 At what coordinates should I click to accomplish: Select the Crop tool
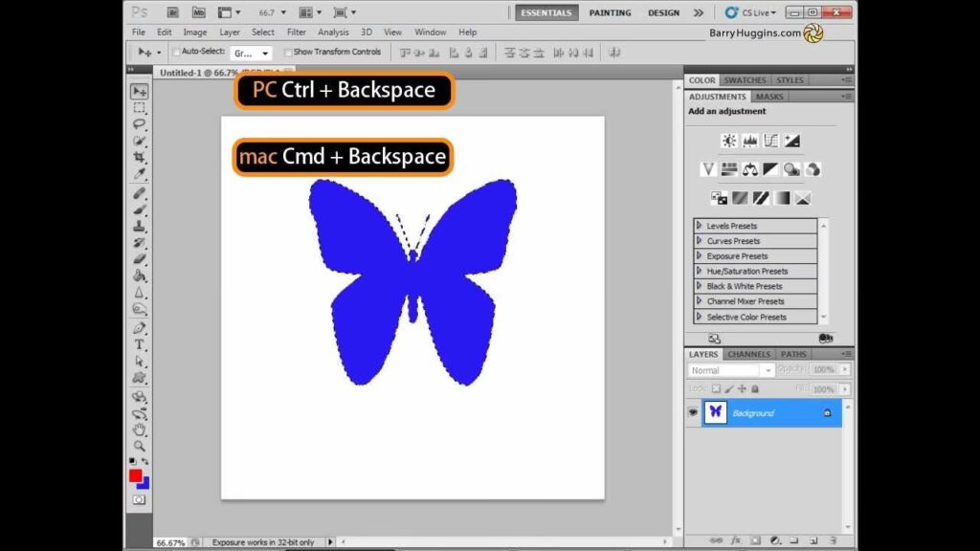[140, 158]
